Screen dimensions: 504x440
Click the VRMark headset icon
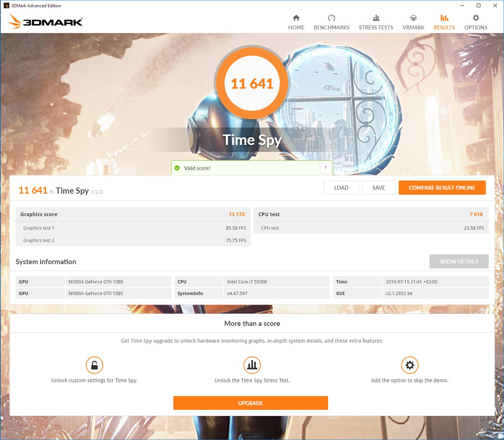pos(414,18)
